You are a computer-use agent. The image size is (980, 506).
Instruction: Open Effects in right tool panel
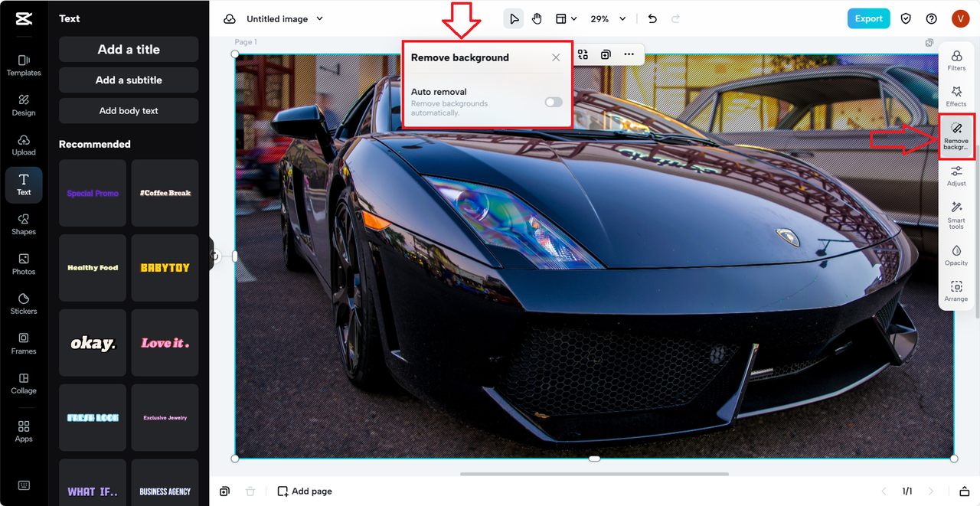pos(956,96)
